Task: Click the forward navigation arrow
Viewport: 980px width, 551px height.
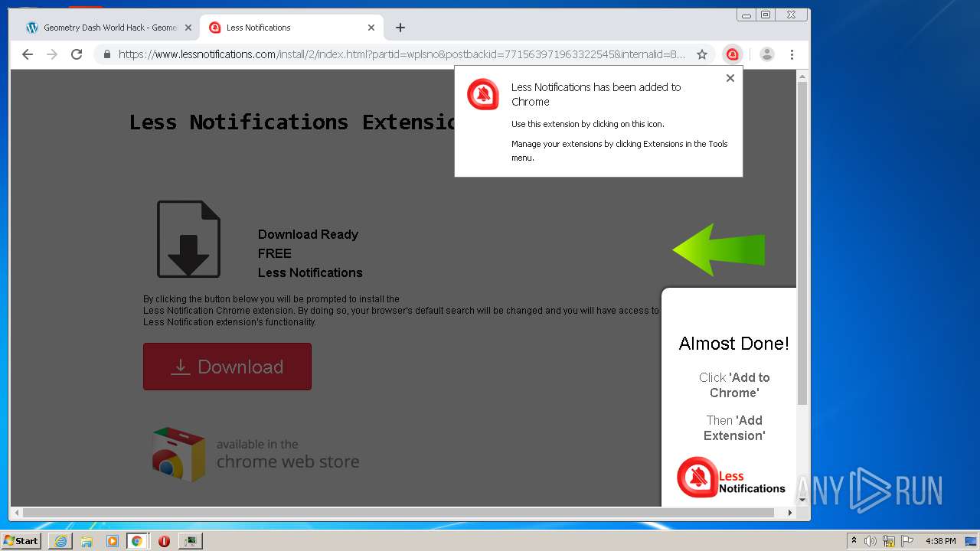Action: (52, 54)
